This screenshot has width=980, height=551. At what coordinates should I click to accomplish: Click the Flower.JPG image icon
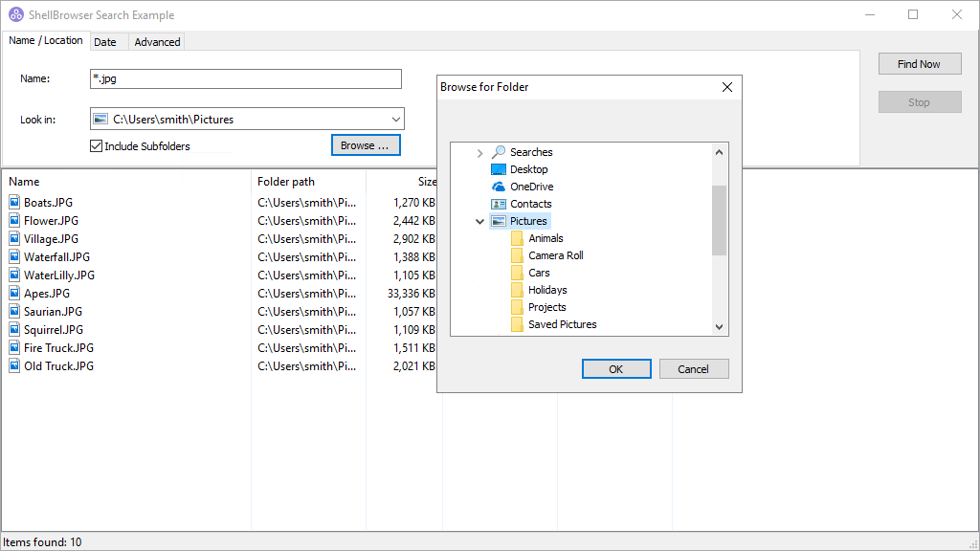click(x=13, y=220)
